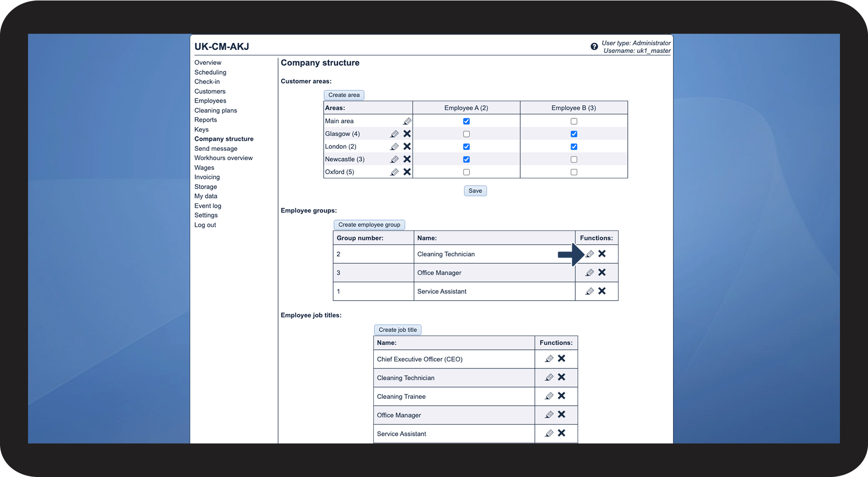This screenshot has height=477, width=868.
Task: Uncheck Newcastle for Employee A
Action: click(x=466, y=160)
